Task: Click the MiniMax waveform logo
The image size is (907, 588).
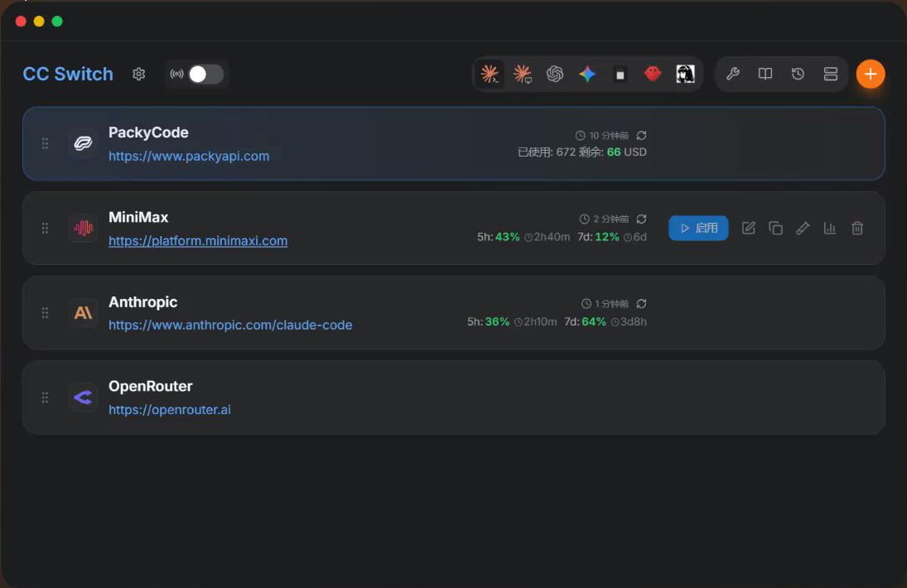Action: pyautogui.click(x=83, y=229)
